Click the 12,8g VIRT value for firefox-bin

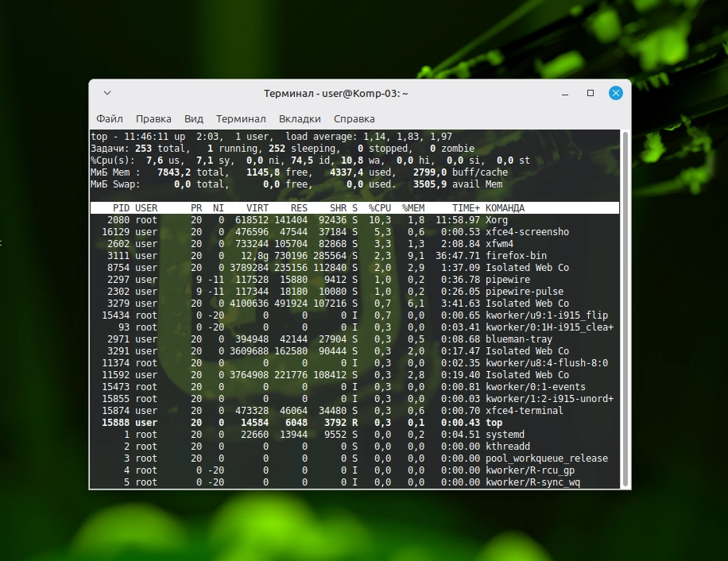point(254,256)
